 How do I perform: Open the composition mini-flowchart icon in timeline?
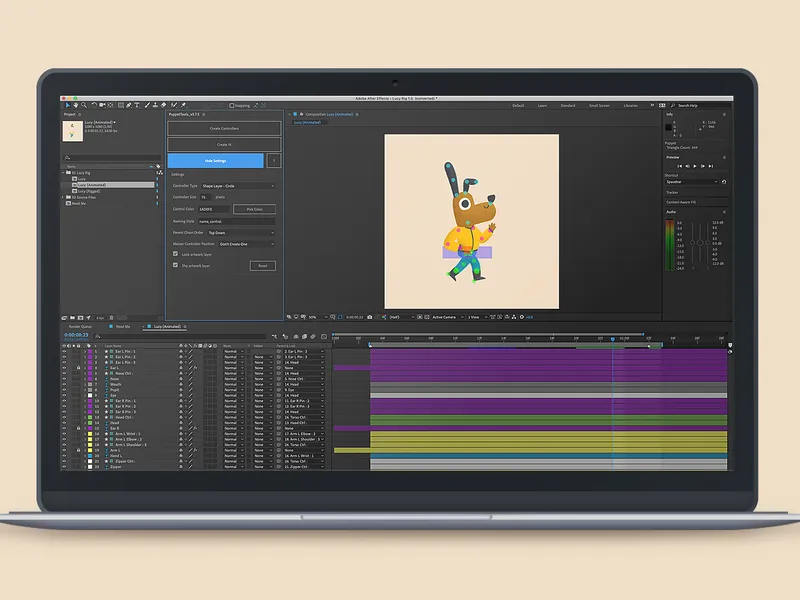click(x=274, y=336)
